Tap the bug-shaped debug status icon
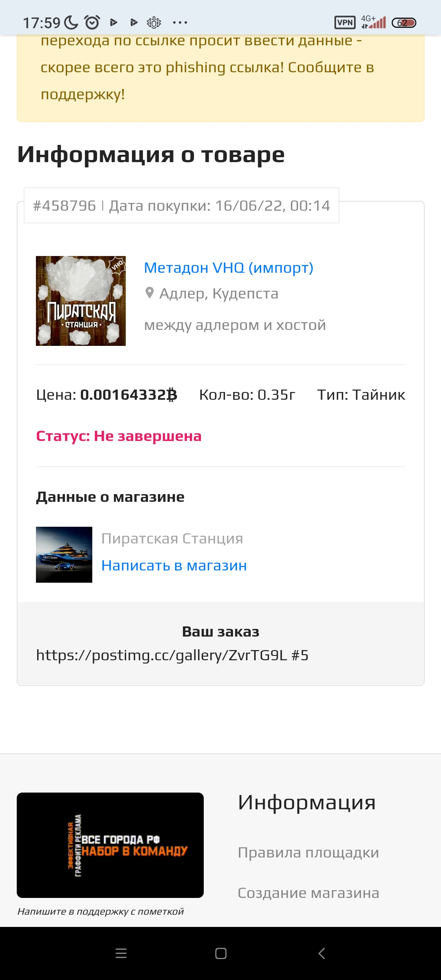This screenshot has width=441, height=980. tap(154, 22)
